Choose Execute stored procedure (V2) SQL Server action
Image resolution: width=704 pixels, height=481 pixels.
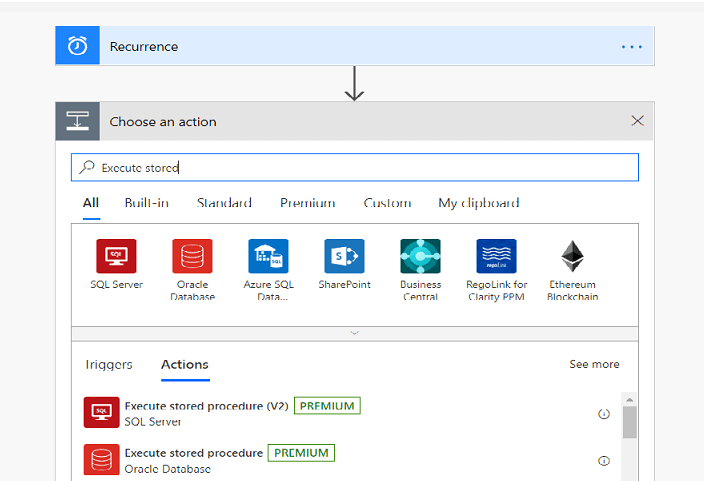click(352, 413)
